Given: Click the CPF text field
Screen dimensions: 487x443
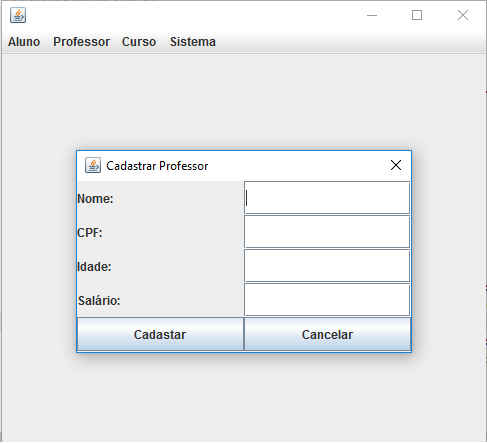Looking at the screenshot, I should tap(327, 232).
